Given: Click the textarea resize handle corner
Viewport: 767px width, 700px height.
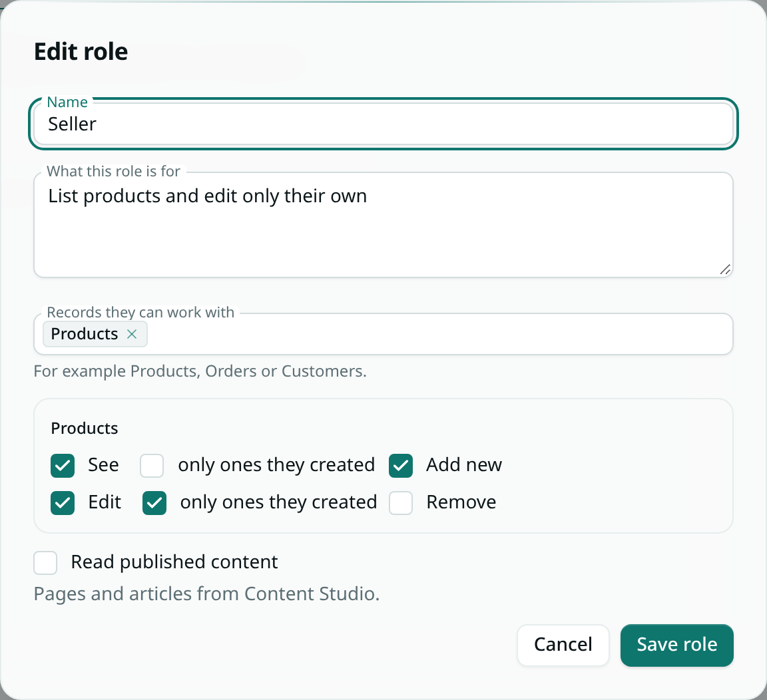Looking at the screenshot, I should pyautogui.click(x=726, y=270).
